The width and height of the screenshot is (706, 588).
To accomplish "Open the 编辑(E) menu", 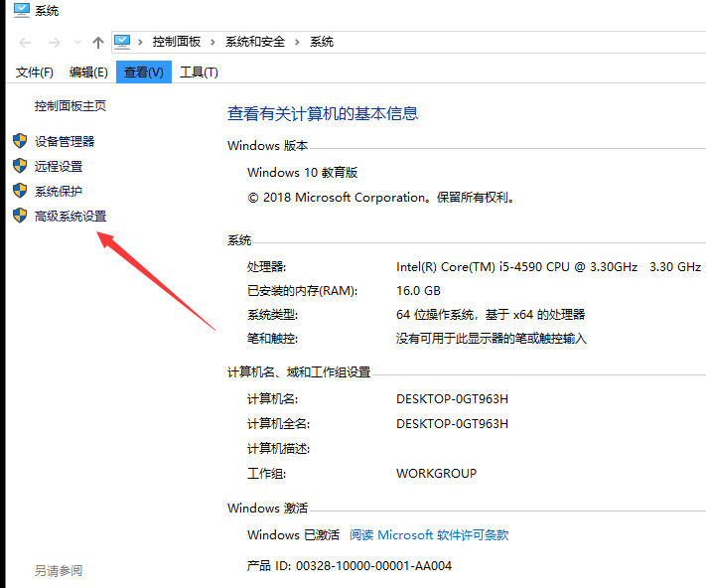I will 88,72.
